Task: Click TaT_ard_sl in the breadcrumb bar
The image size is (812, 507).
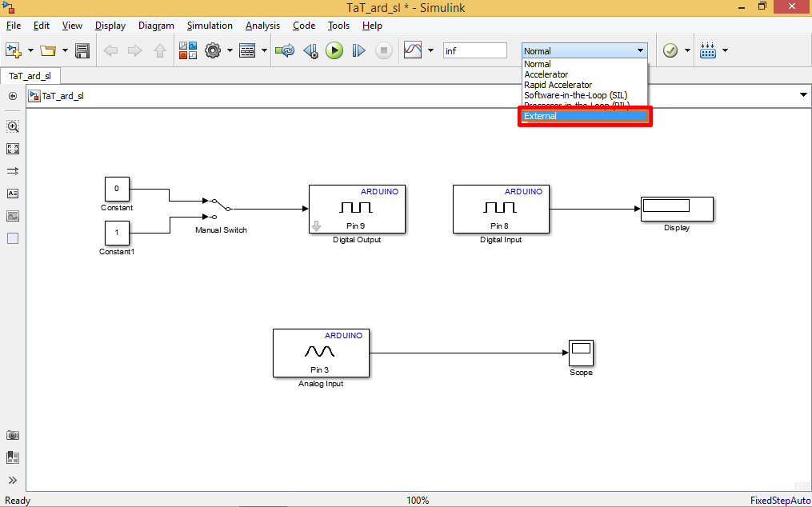Action: click(62, 96)
